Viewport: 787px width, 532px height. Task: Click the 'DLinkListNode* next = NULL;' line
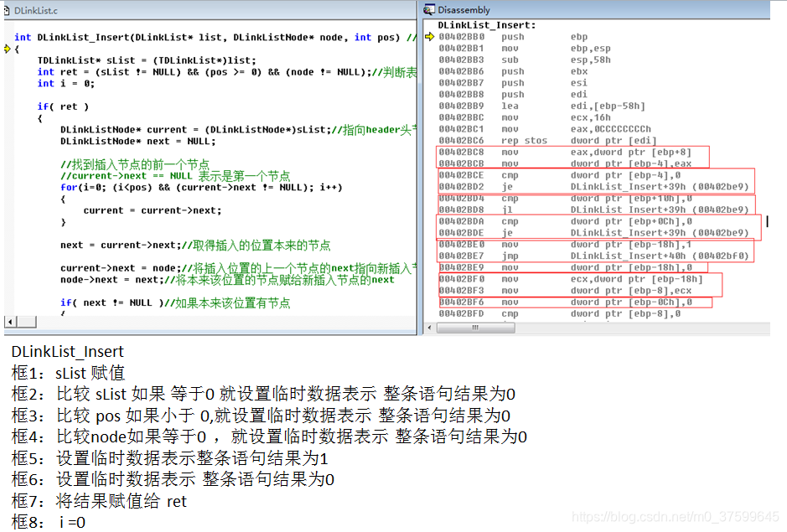(x=138, y=142)
